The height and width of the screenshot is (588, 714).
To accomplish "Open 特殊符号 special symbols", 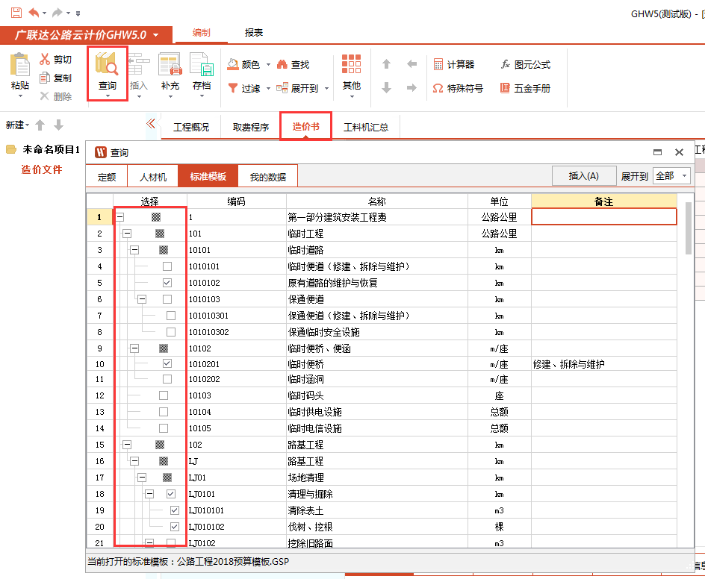I will [x=456, y=88].
